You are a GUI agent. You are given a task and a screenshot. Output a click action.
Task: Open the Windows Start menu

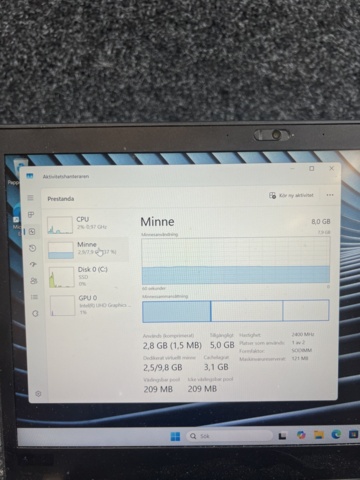click(x=175, y=436)
